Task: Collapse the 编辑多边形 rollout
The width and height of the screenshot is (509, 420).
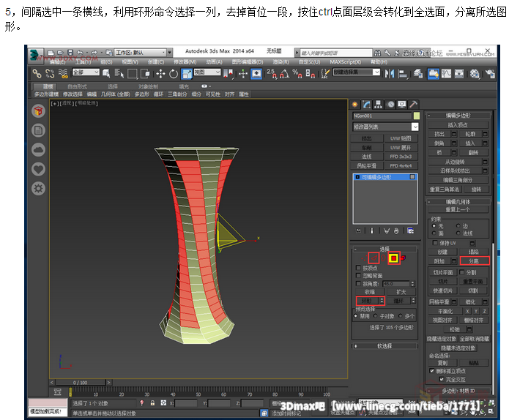Action: tap(458, 115)
